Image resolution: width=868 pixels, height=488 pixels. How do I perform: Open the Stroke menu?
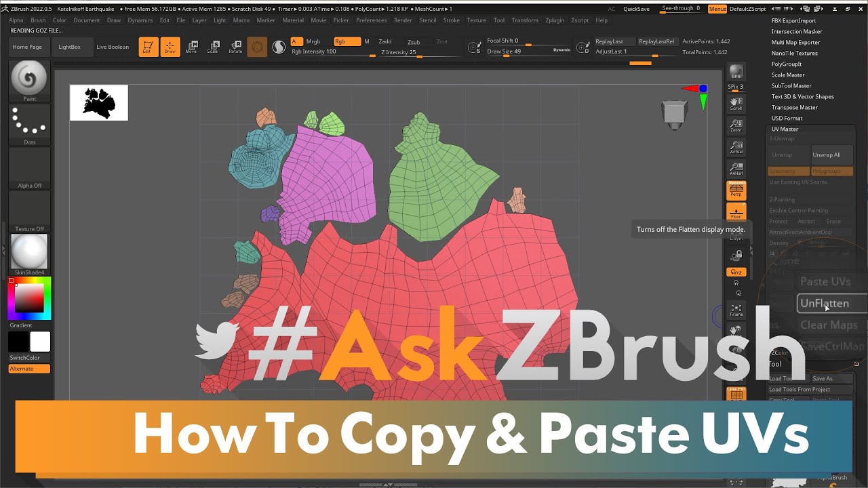click(452, 20)
